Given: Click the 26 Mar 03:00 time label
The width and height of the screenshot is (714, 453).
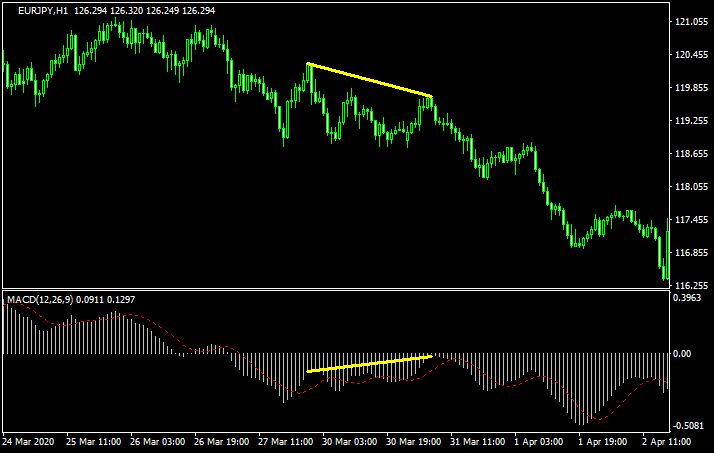Looking at the screenshot, I should 160,441.
